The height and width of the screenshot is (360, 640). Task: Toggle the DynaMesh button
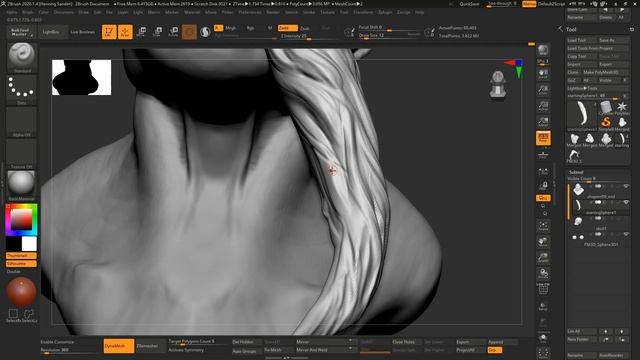click(x=118, y=346)
